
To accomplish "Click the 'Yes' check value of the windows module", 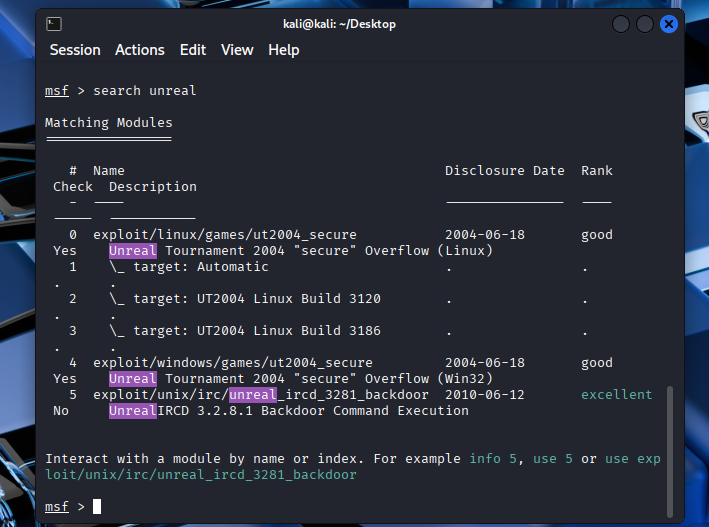I will point(65,379).
